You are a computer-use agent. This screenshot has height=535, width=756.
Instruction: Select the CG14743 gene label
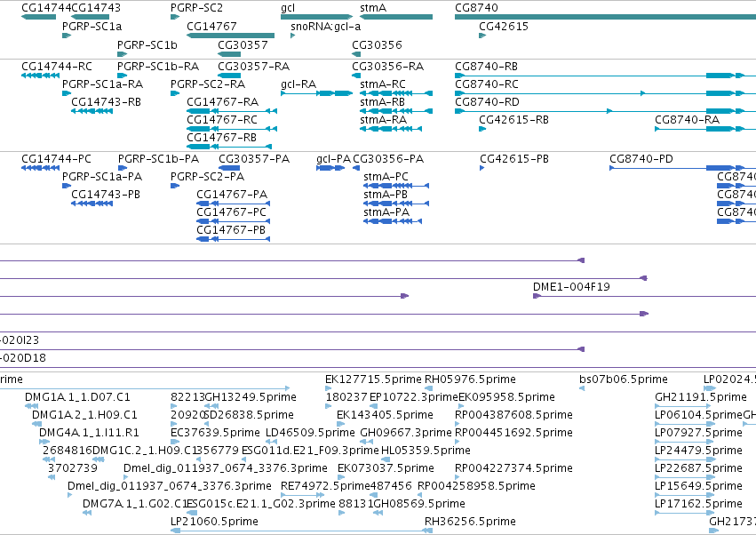pos(96,8)
